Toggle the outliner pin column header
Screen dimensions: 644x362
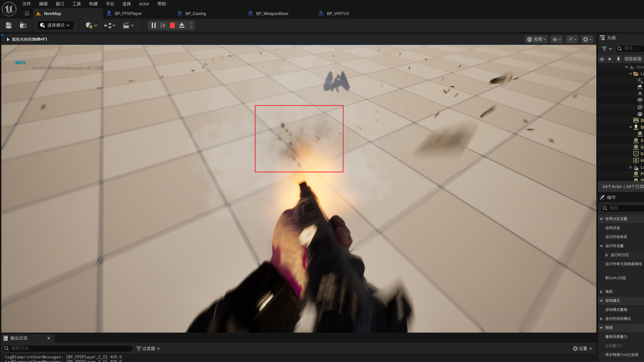618,59
